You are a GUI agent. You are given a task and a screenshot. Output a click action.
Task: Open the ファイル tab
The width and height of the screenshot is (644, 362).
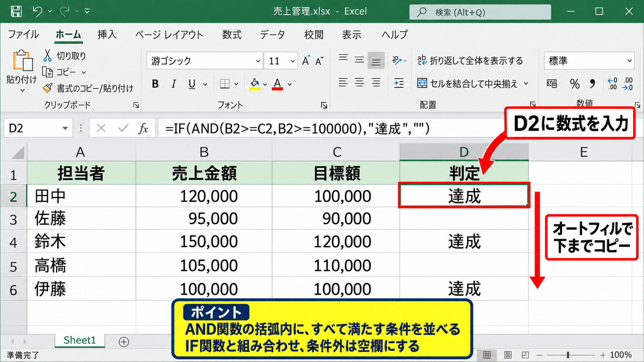pos(23,35)
